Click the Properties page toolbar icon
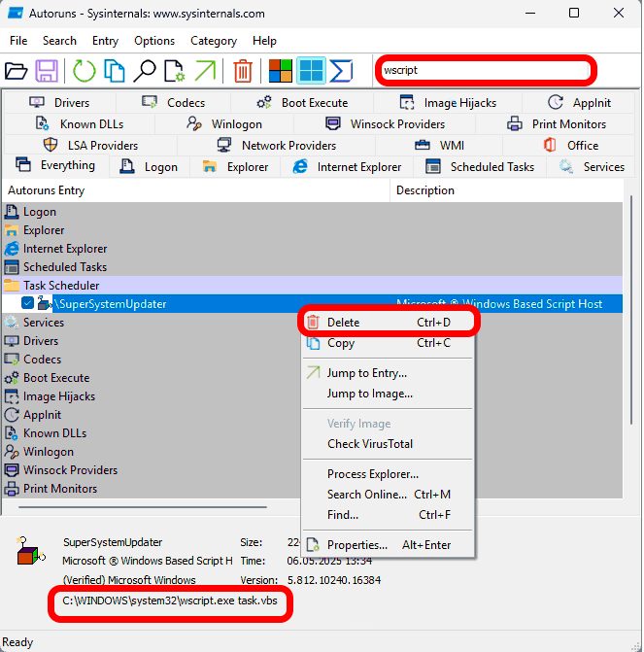 174,71
